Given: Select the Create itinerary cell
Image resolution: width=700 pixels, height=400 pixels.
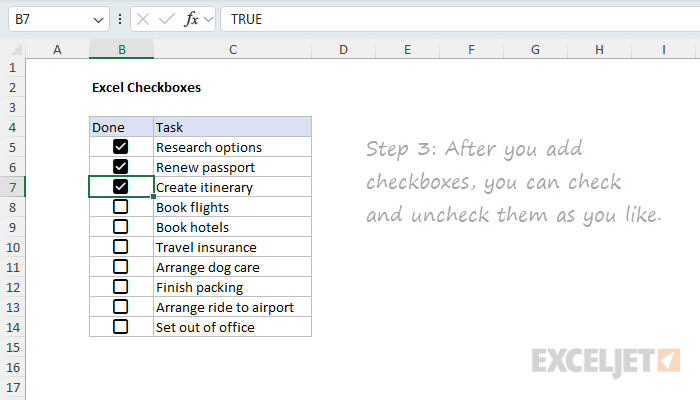Looking at the screenshot, I should pyautogui.click(x=233, y=187).
